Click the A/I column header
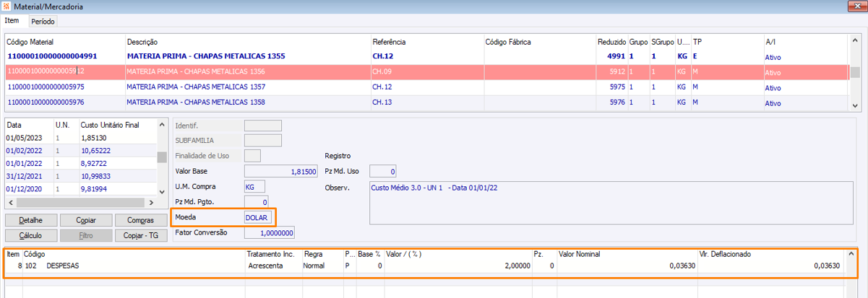The image size is (868, 298). coord(770,42)
